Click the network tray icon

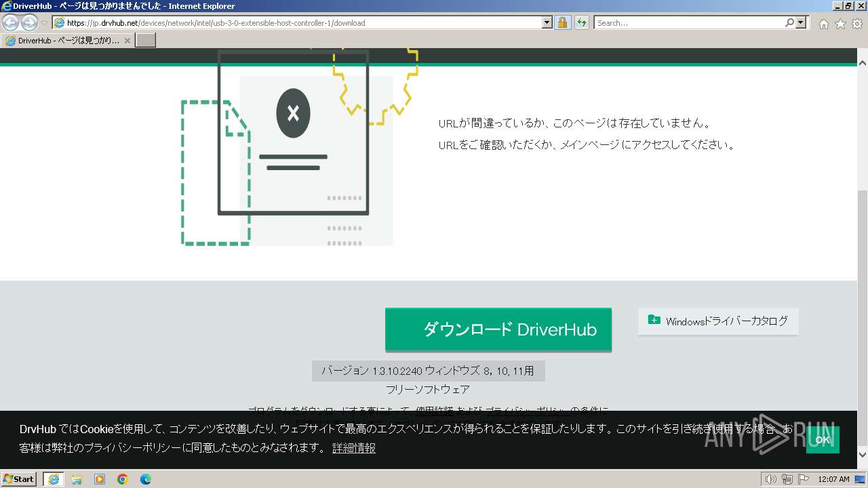(x=787, y=479)
